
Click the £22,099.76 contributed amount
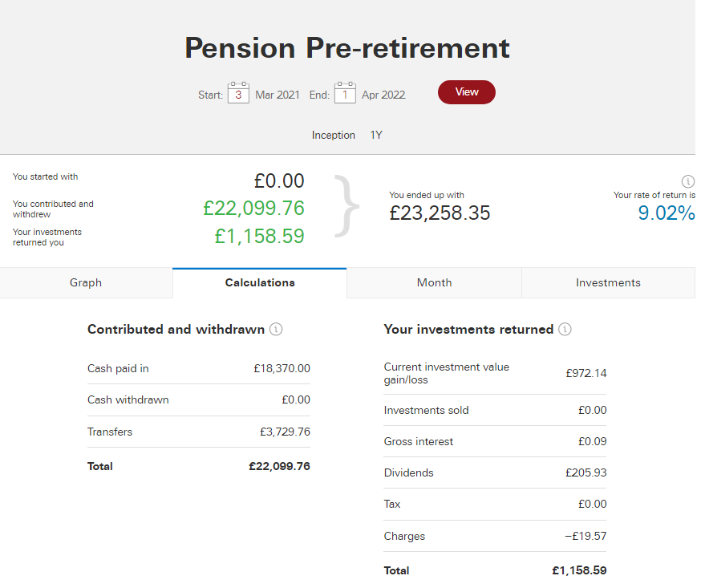click(x=253, y=209)
